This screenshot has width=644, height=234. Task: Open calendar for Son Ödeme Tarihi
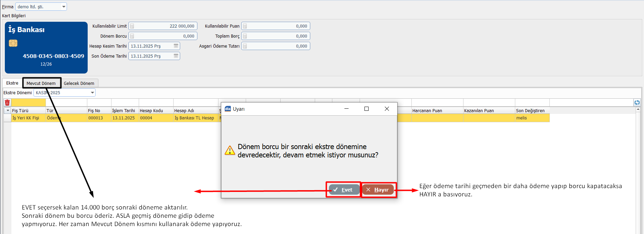point(176,56)
